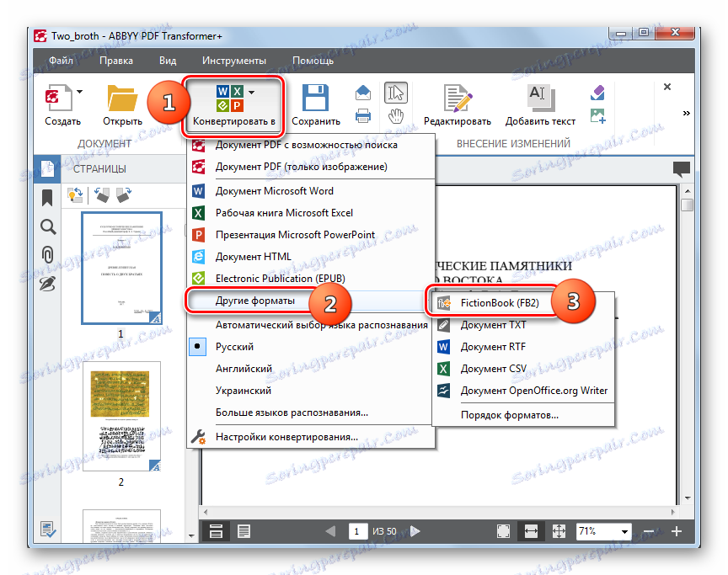This screenshot has height=575, width=728.
Task: Expand the toolbar overflow chevron
Action: click(686, 113)
